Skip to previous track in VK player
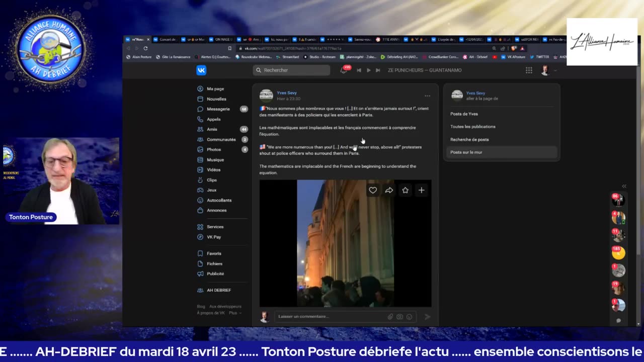Viewport: 644px width, 362px height. [x=359, y=70]
